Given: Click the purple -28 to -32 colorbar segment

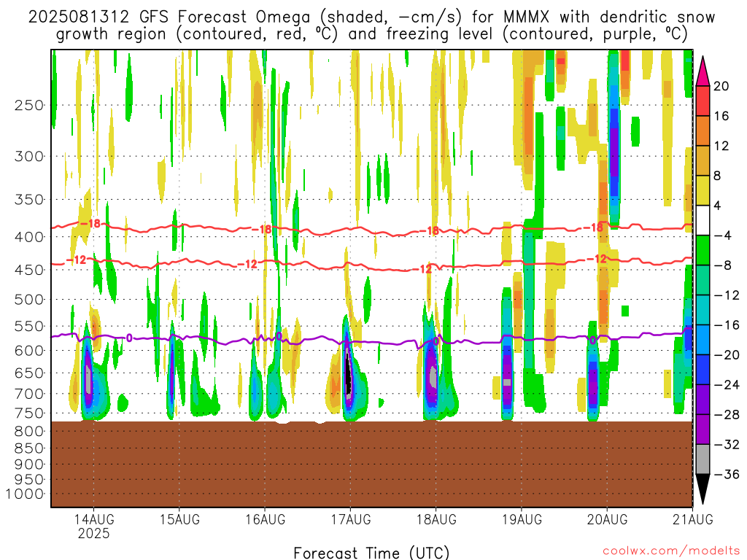Looking at the screenshot, I should [x=703, y=429].
